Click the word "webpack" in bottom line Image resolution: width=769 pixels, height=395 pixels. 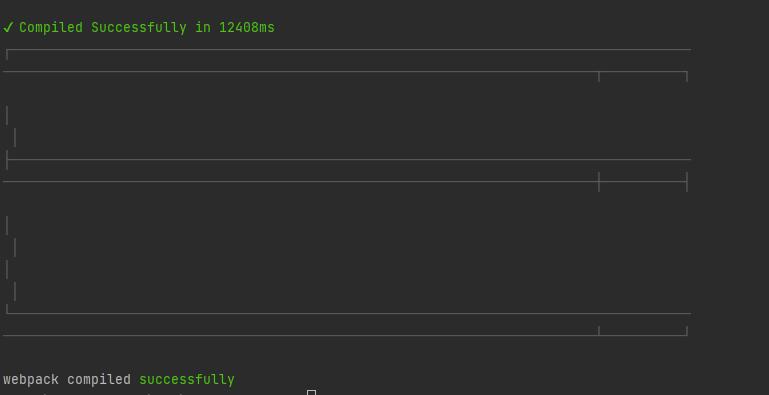tap(31, 380)
